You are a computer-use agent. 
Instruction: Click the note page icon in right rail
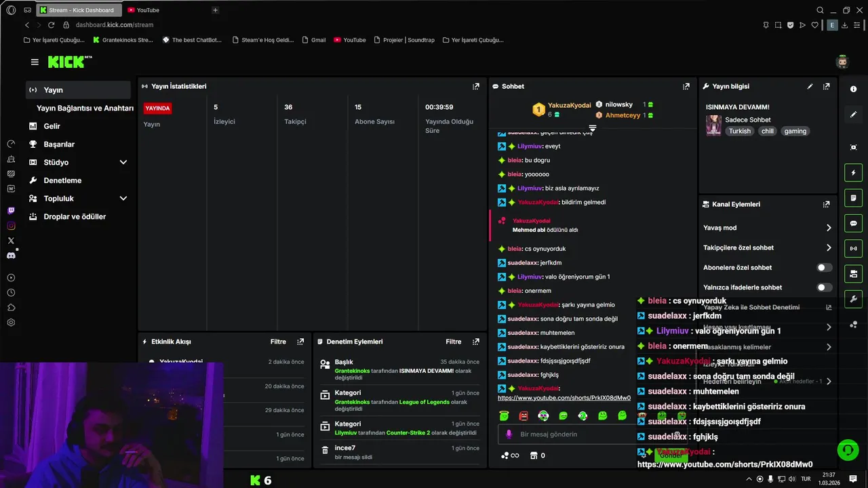853,198
